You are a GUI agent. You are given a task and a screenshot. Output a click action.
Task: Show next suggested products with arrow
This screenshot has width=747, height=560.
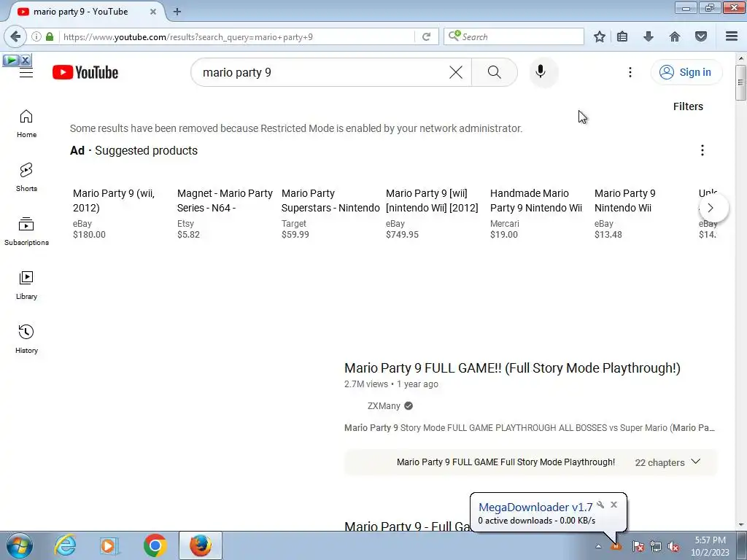click(711, 208)
